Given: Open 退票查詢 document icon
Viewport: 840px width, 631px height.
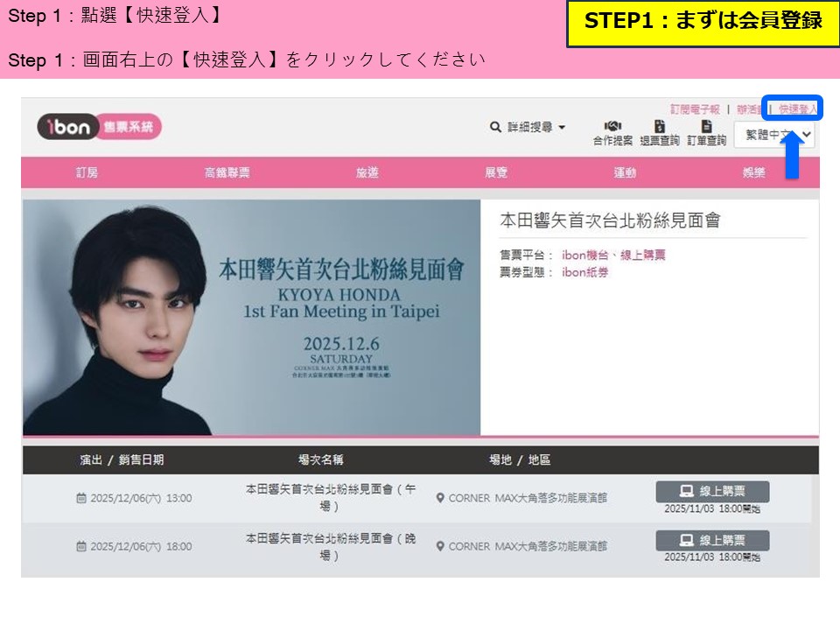Looking at the screenshot, I should click(660, 126).
